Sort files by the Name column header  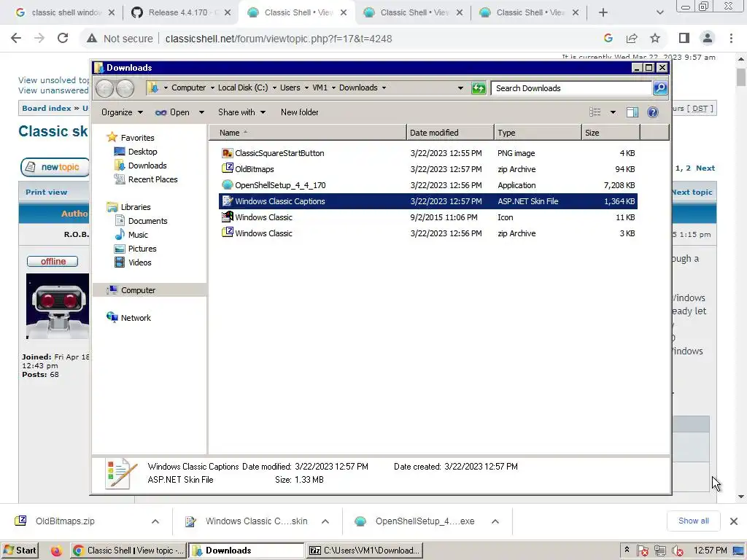coord(307,133)
